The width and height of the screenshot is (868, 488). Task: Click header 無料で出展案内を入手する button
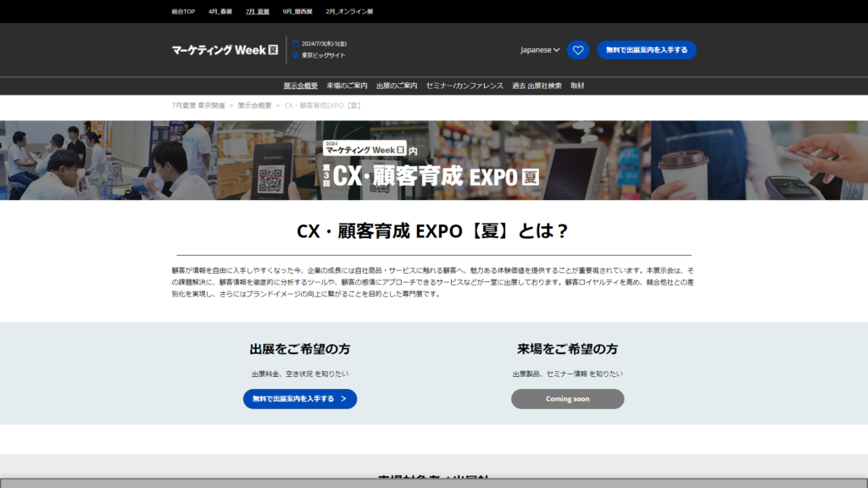(x=647, y=50)
